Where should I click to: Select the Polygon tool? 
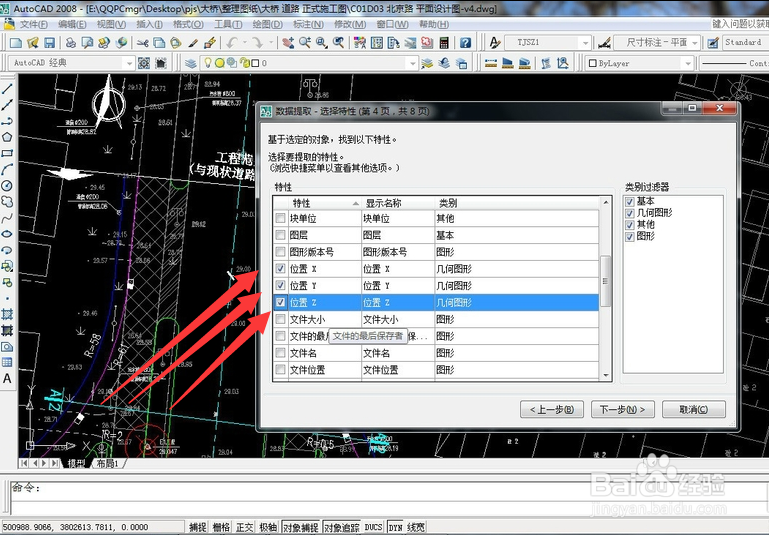pyautogui.click(x=7, y=137)
